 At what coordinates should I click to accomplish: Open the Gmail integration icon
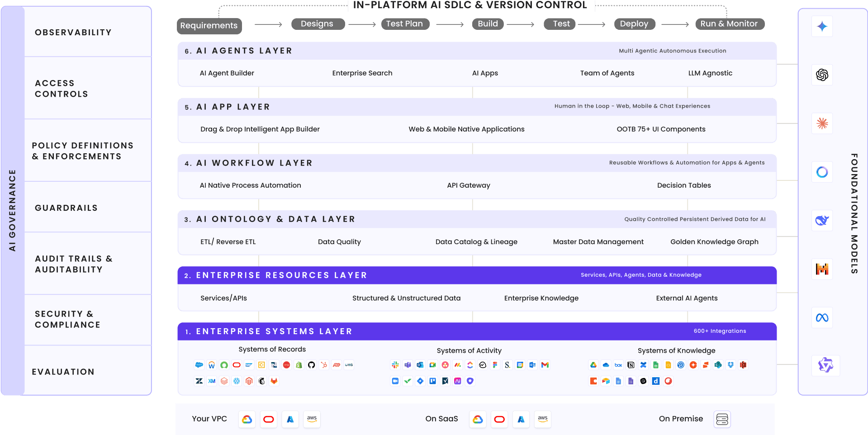(545, 365)
